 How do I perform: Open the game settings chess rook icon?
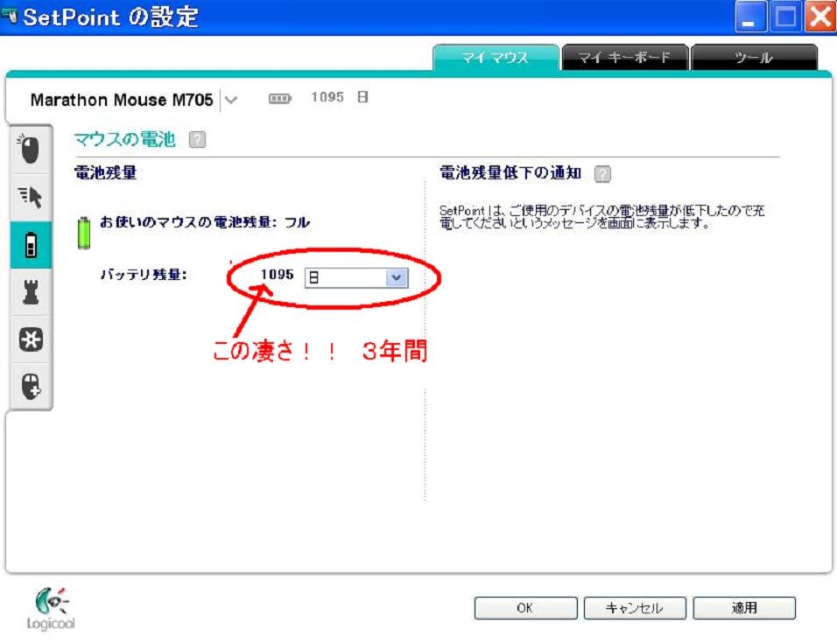tap(31, 292)
